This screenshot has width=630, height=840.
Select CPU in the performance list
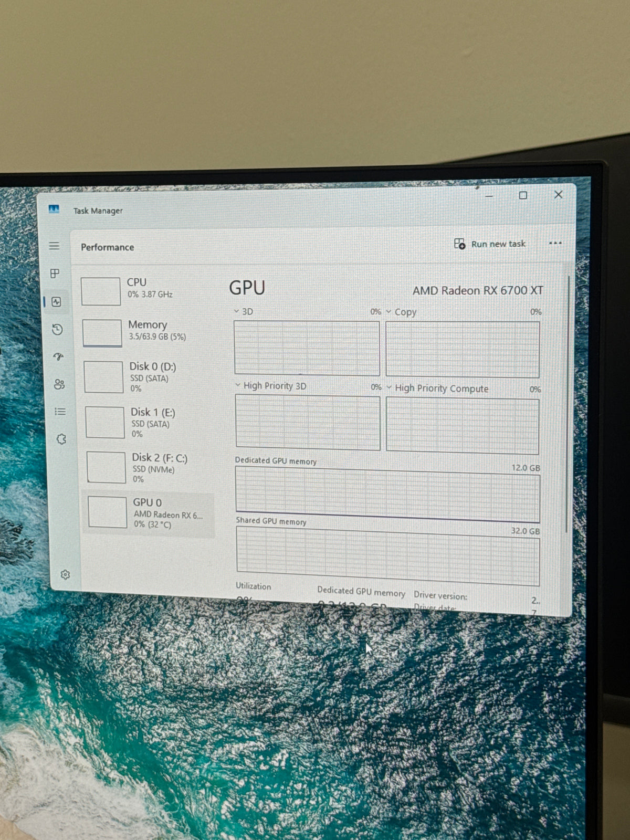pos(146,290)
